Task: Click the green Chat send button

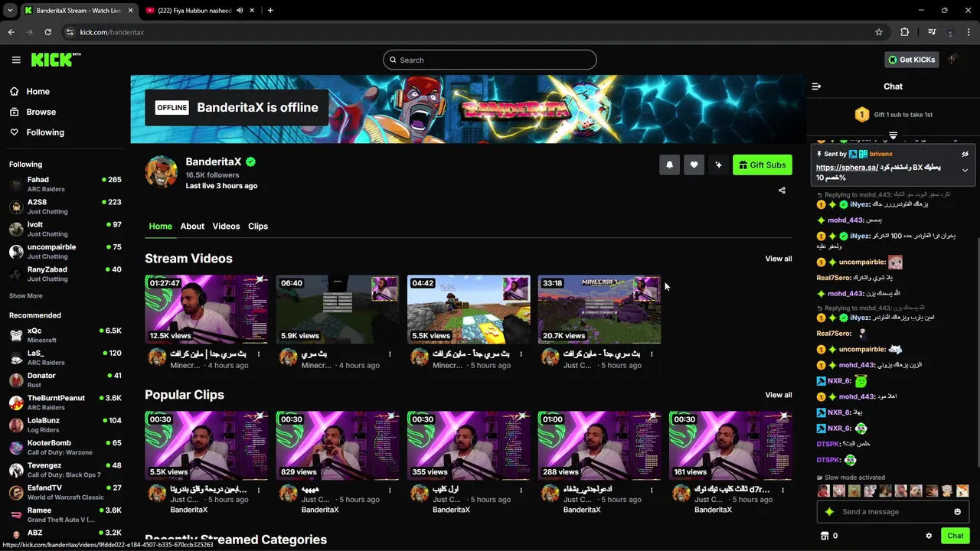Action: click(955, 536)
